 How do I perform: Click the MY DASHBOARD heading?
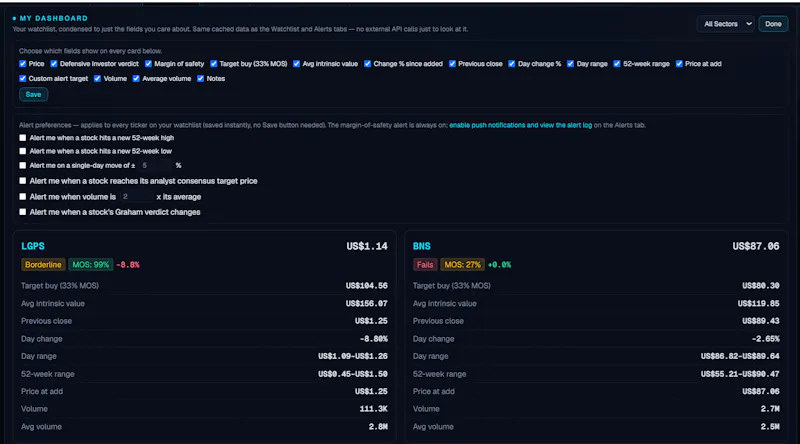pos(54,18)
